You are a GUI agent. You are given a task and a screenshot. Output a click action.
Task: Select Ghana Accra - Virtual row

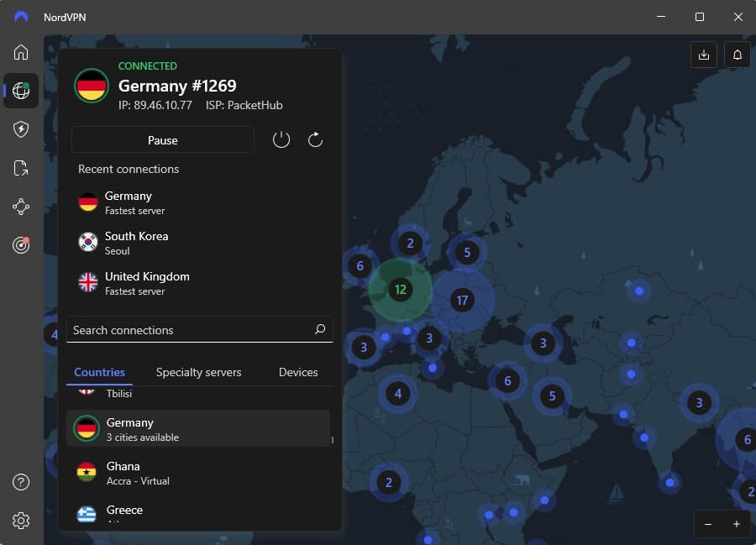(x=198, y=473)
